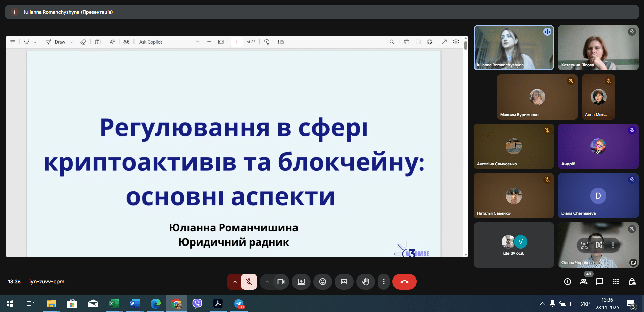Turn on the camera button

(281, 282)
